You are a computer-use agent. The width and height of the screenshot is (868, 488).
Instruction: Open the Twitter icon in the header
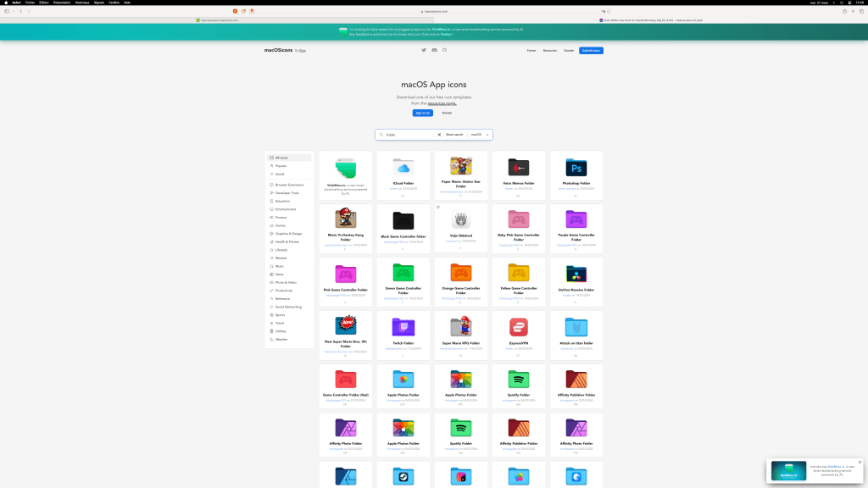tap(424, 50)
